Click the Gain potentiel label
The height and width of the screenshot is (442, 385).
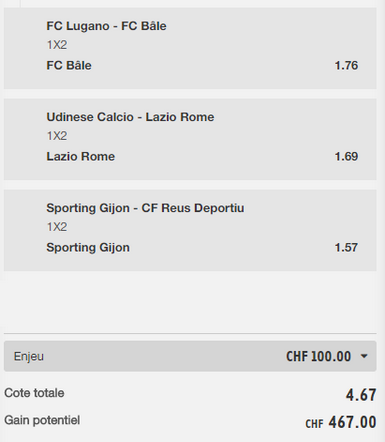click(x=42, y=420)
